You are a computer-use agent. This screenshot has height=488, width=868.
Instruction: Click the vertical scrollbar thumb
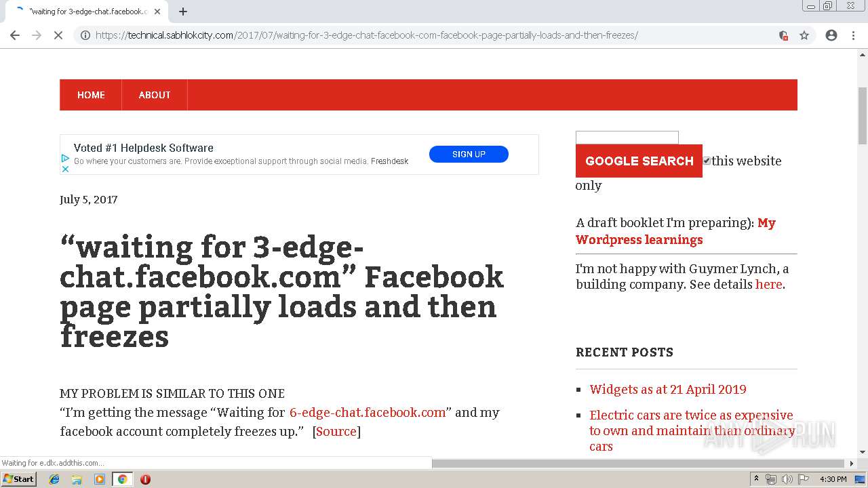point(863,115)
